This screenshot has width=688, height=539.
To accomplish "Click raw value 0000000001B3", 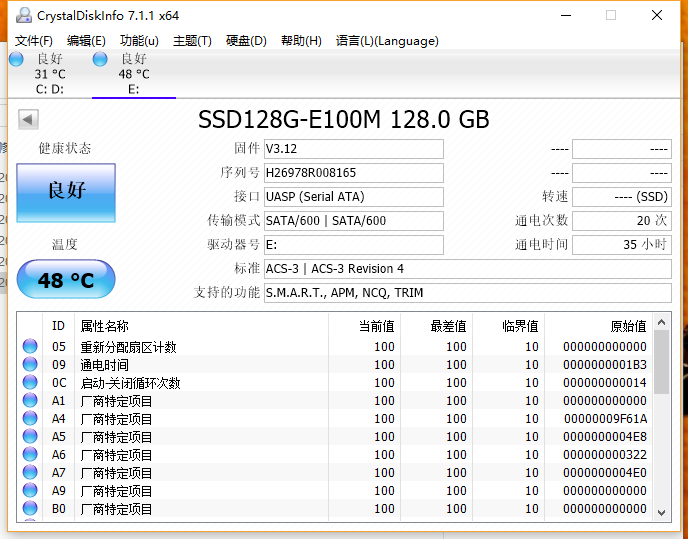I will pyautogui.click(x=605, y=365).
